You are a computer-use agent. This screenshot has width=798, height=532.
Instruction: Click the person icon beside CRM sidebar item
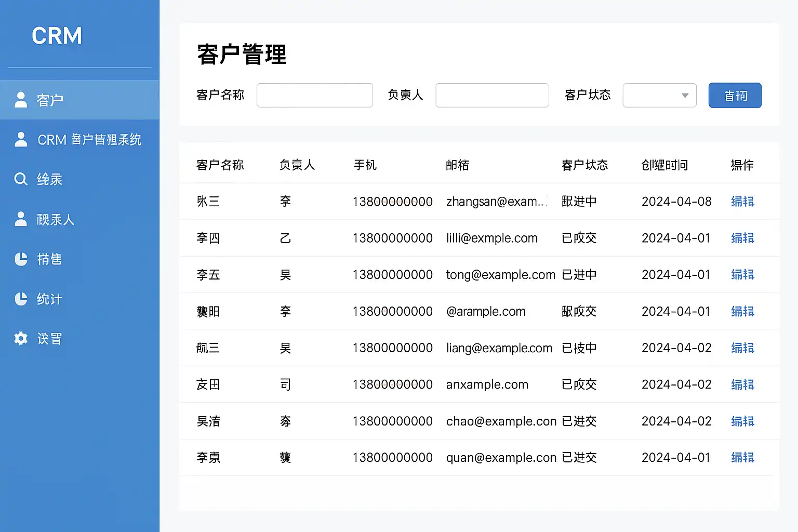[21, 139]
